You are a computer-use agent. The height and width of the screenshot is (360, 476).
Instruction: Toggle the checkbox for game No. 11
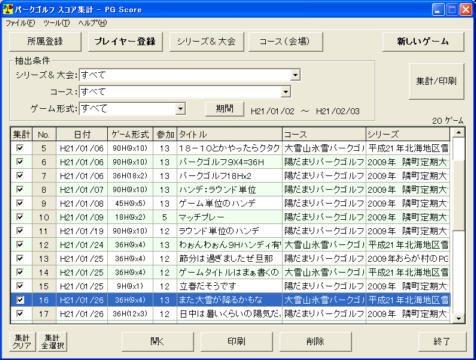click(20, 231)
